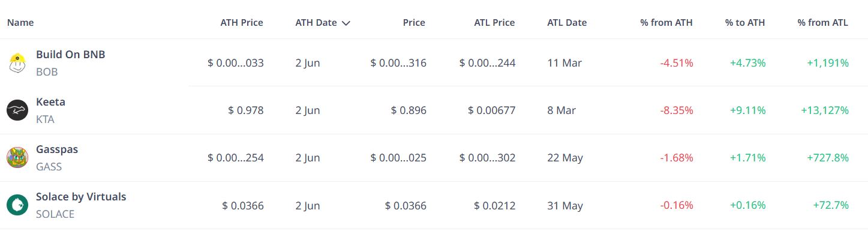Sort table by Name column
868x231 pixels.
(x=20, y=23)
